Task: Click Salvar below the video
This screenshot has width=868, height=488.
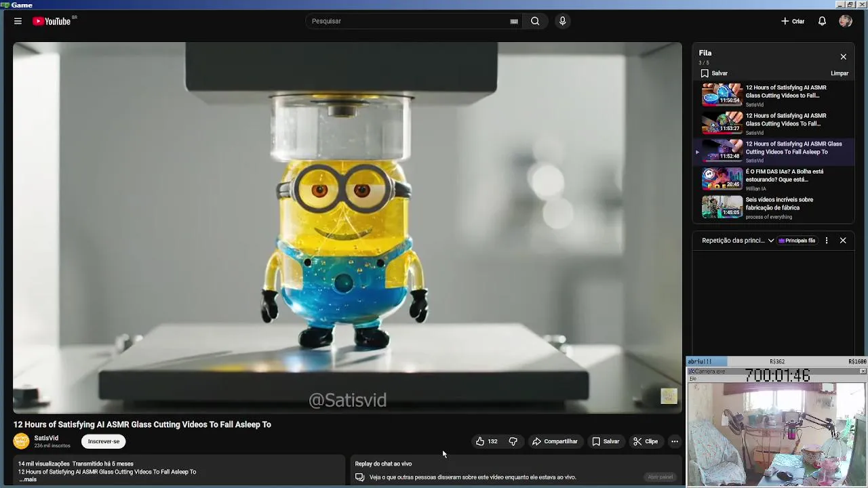Action: (x=606, y=441)
